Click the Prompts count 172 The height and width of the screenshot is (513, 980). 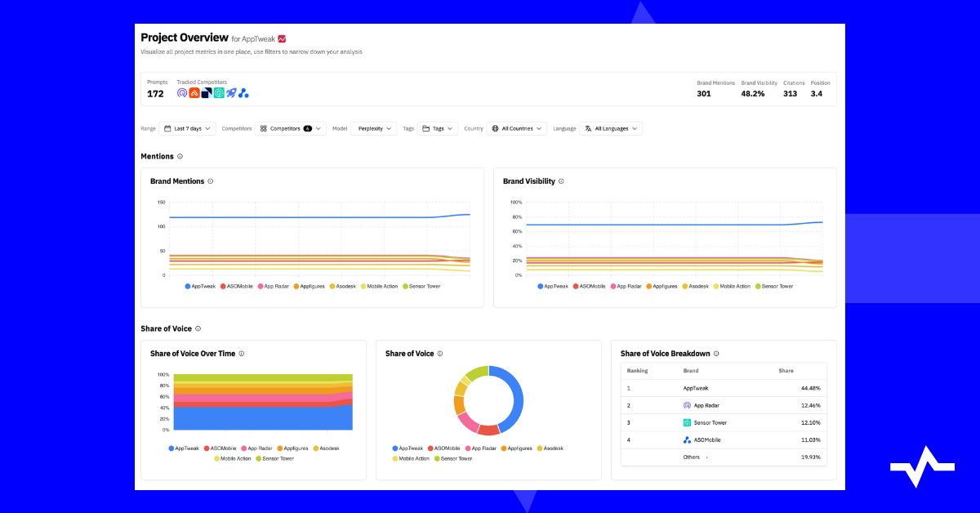(155, 93)
